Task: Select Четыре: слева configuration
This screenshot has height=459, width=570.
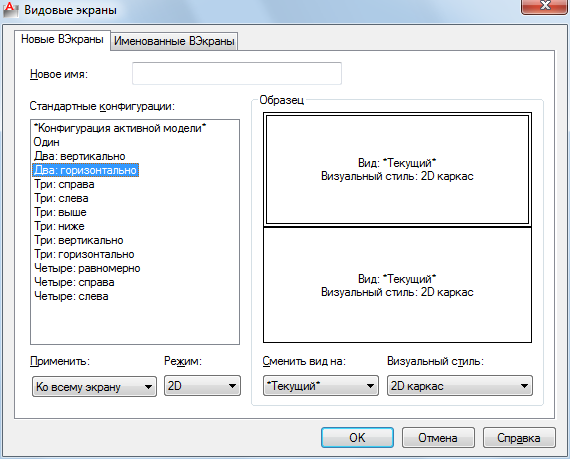Action: 71,296
